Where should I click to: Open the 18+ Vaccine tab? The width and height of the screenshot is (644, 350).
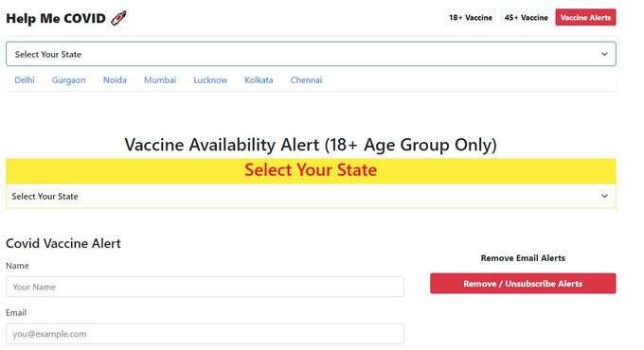tap(471, 18)
